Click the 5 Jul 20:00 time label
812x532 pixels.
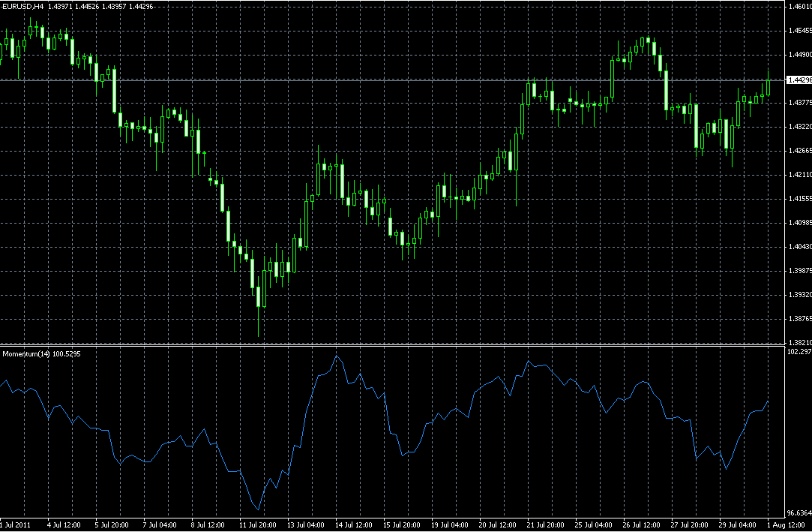[112, 524]
